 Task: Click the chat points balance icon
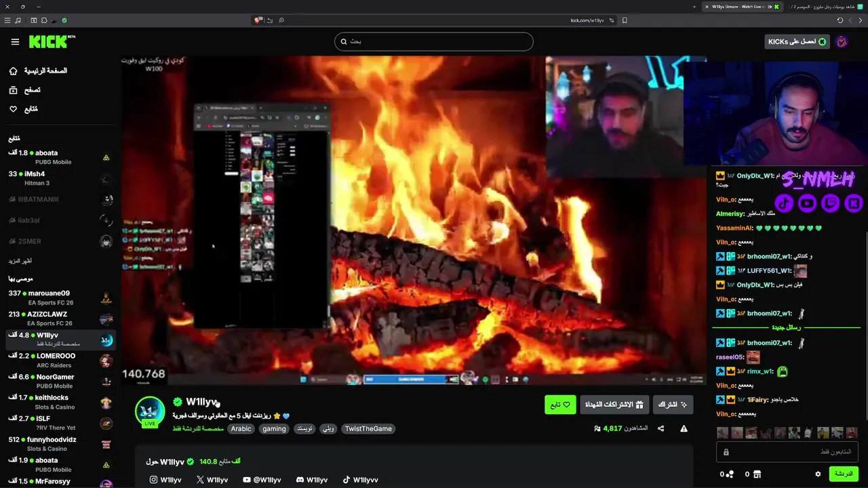click(730, 474)
